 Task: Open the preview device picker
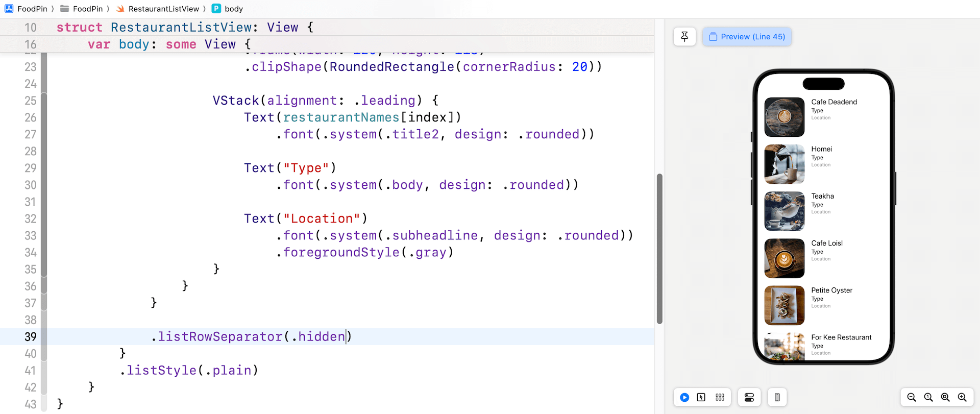777,397
